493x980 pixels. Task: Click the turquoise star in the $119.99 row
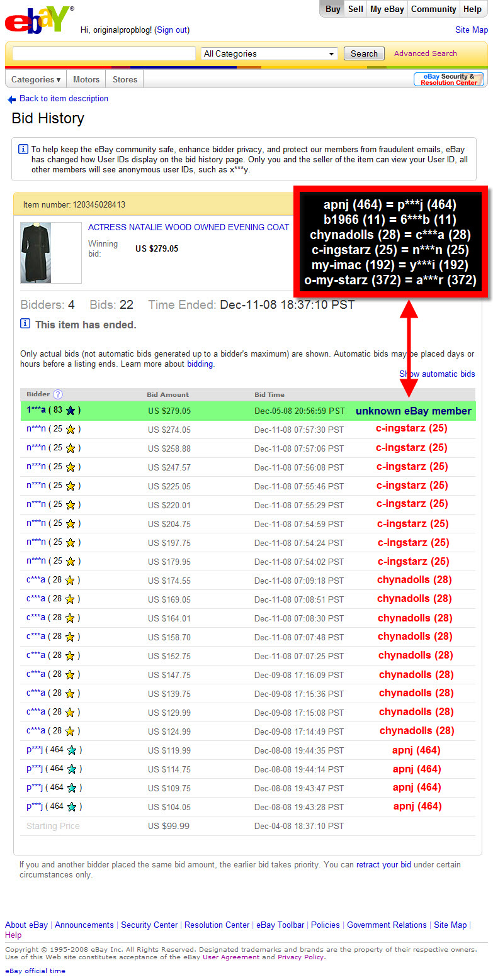pyautogui.click(x=72, y=750)
